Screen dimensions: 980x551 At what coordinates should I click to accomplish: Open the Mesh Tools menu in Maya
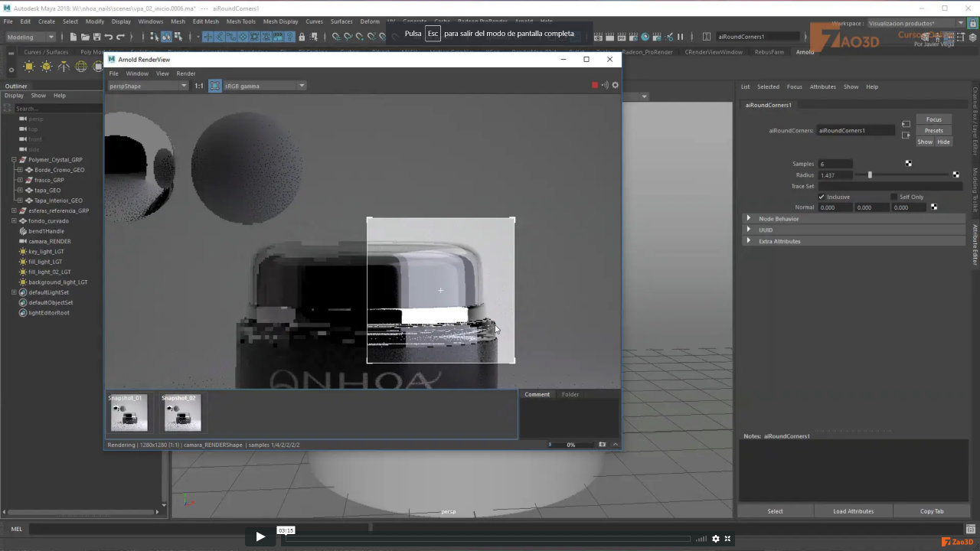[x=241, y=21]
